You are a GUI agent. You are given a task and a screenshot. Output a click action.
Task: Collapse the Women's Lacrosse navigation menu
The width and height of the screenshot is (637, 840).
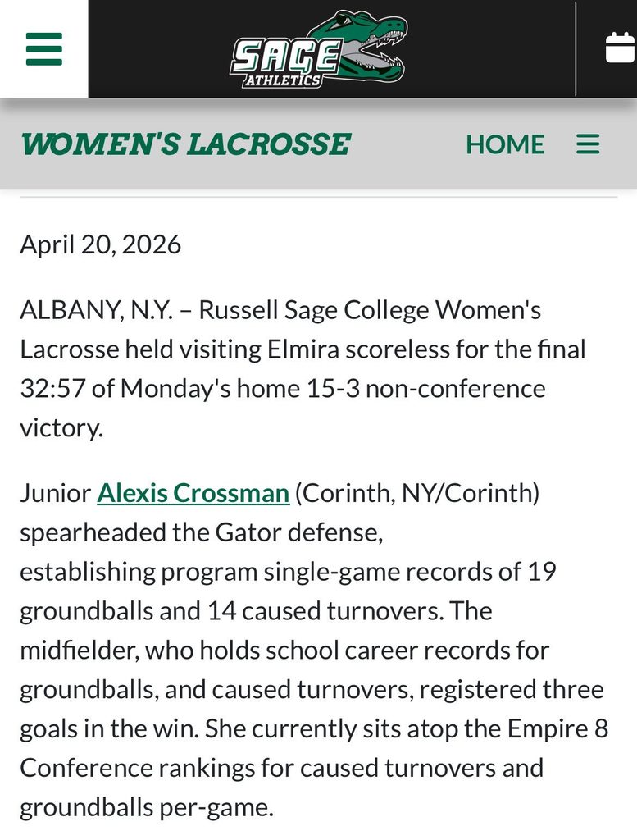tap(587, 144)
